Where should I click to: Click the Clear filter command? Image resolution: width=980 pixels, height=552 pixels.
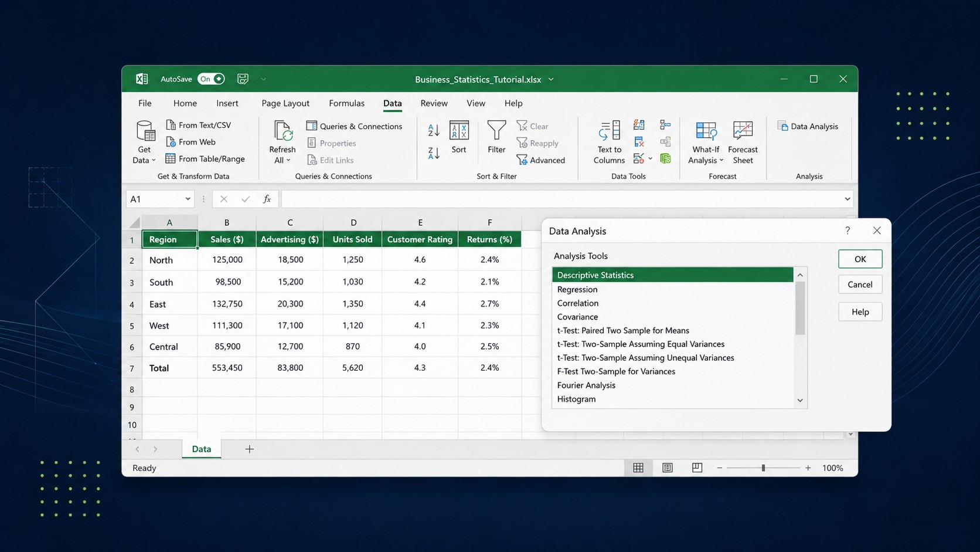tap(532, 126)
